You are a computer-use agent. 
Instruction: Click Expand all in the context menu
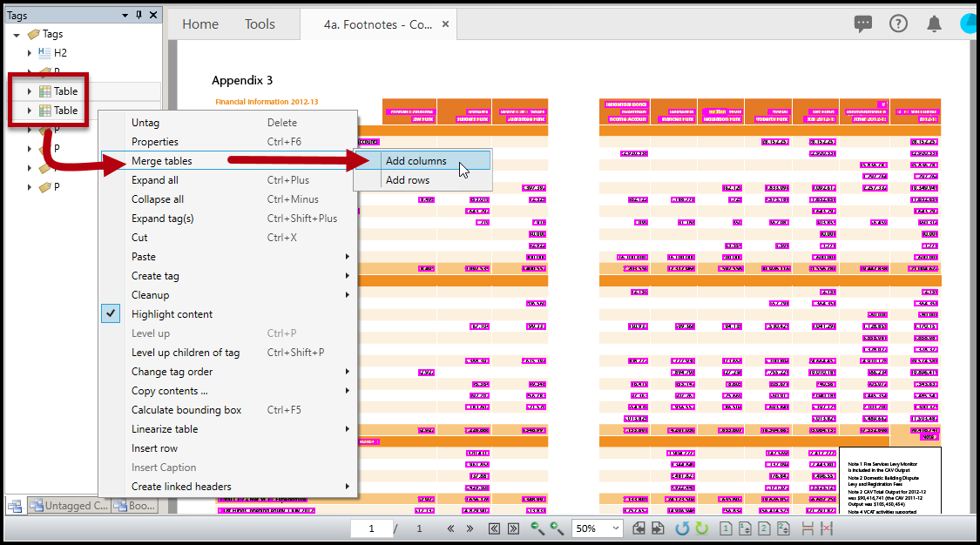click(229, 180)
